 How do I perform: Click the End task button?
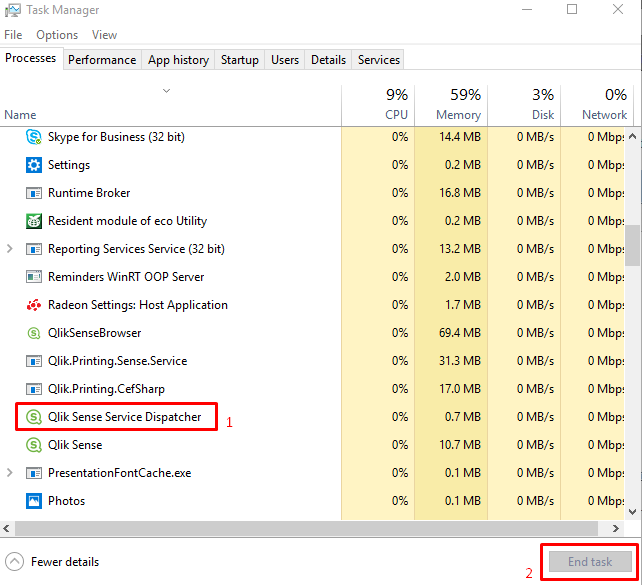589,561
